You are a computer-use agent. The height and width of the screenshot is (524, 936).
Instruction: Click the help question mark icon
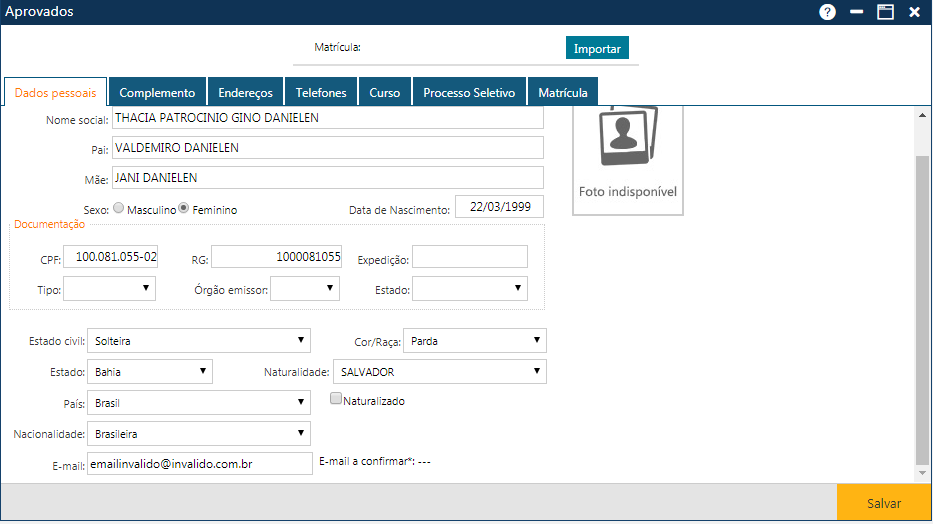[x=827, y=12]
